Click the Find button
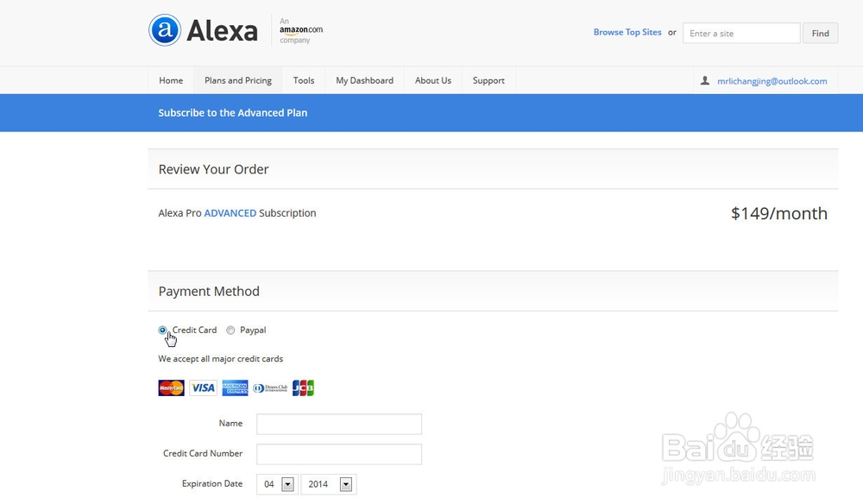Image resolution: width=863 pixels, height=504 pixels. point(820,33)
